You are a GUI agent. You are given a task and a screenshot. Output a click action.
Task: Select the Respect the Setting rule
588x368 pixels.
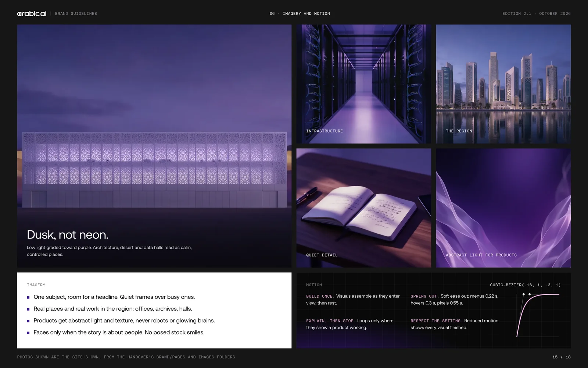455,324
